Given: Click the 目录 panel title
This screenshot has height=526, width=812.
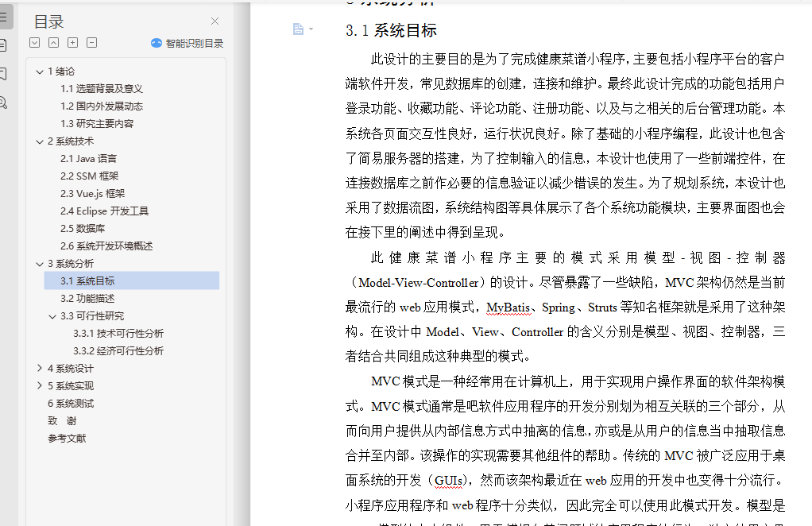Looking at the screenshot, I should point(48,21).
